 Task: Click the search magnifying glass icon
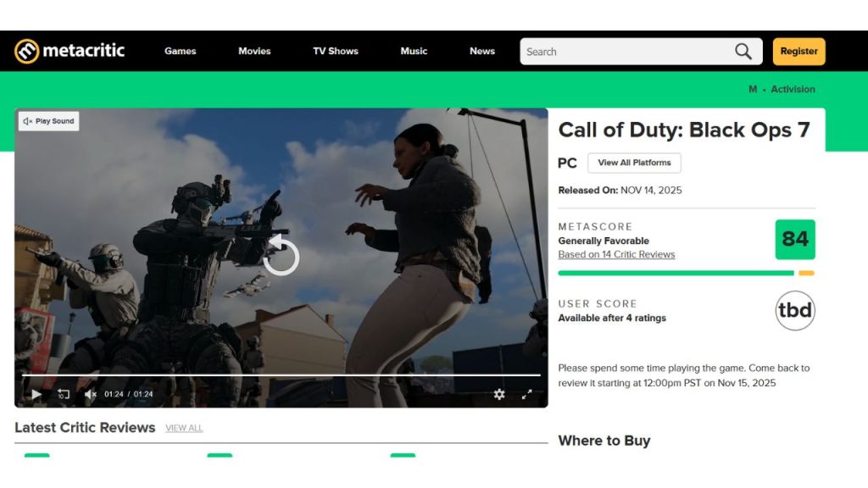(x=743, y=52)
